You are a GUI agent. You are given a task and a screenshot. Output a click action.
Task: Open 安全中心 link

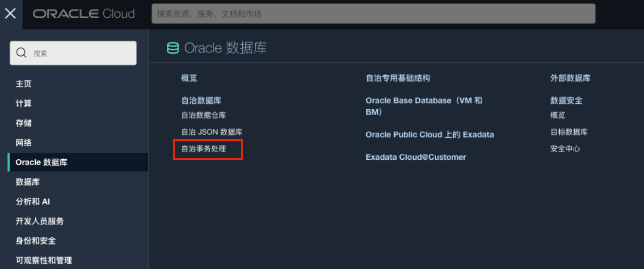[565, 149]
